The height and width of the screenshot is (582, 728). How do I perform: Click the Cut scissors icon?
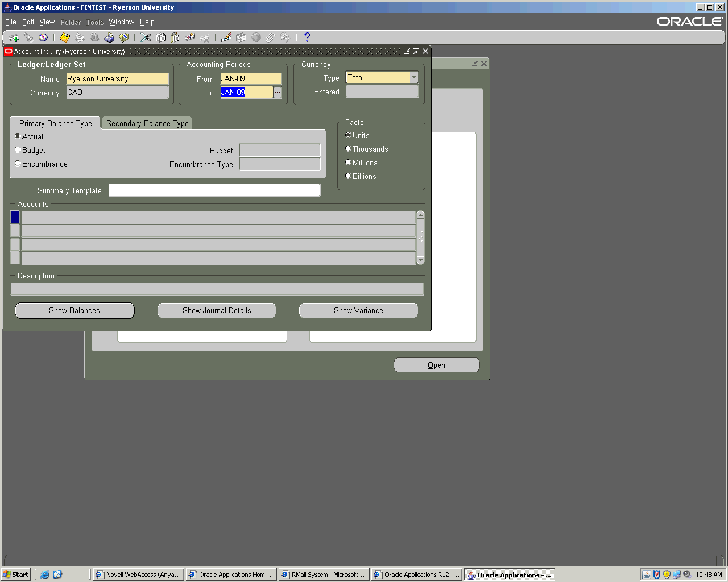(x=146, y=38)
